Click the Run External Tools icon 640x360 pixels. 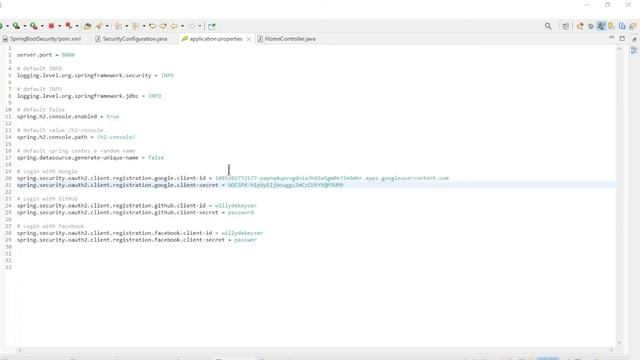34,26
